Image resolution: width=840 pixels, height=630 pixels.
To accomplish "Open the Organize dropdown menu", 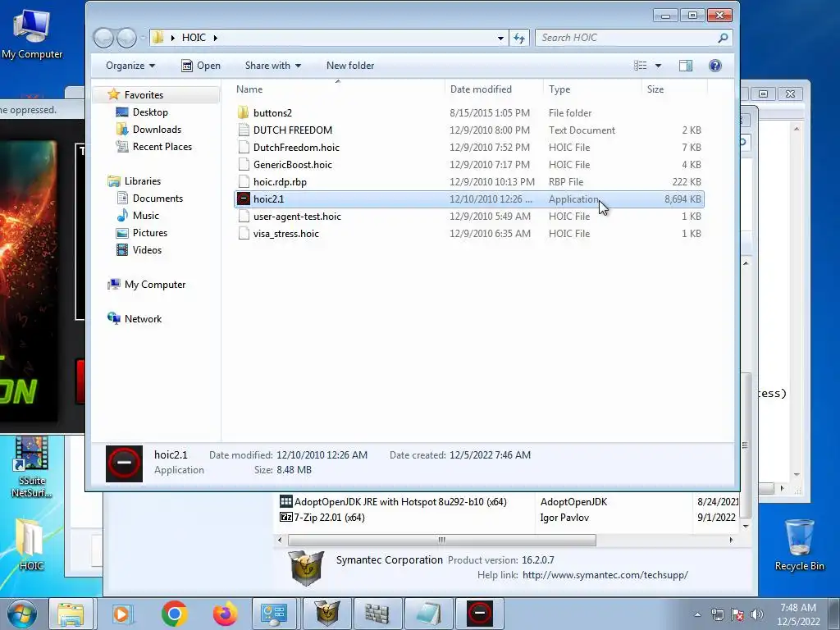I will tap(130, 66).
